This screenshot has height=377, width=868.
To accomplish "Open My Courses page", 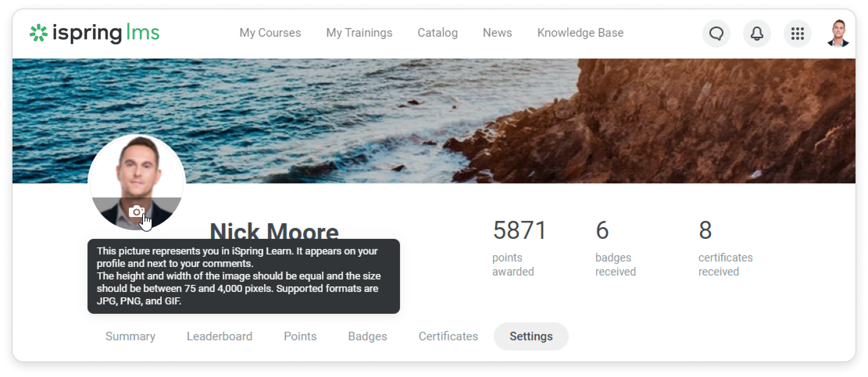I will pos(270,33).
